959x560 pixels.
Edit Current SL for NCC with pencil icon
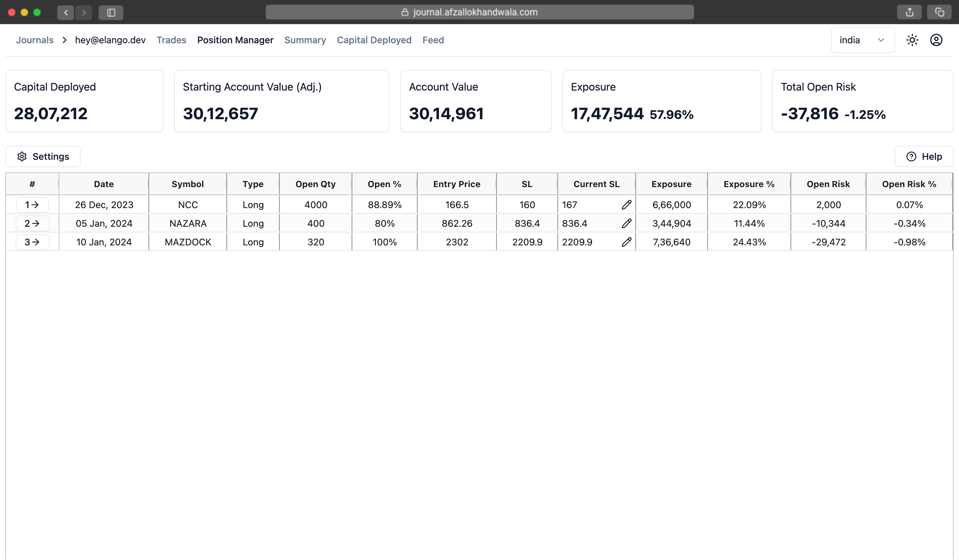coord(626,205)
